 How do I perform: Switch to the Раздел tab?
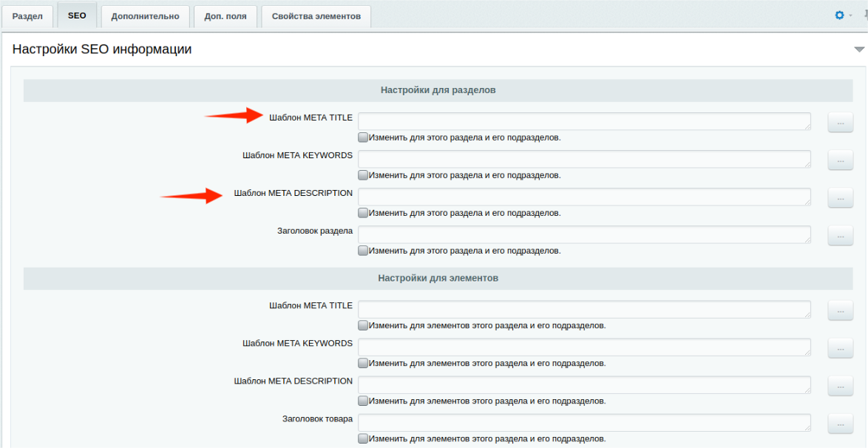pos(27,16)
